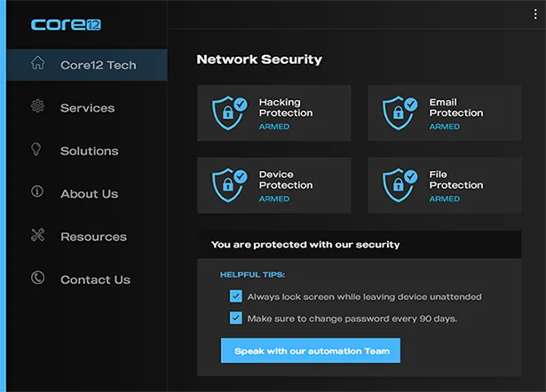The width and height of the screenshot is (546, 392).
Task: Open the Solutions menu item
Action: pos(87,151)
